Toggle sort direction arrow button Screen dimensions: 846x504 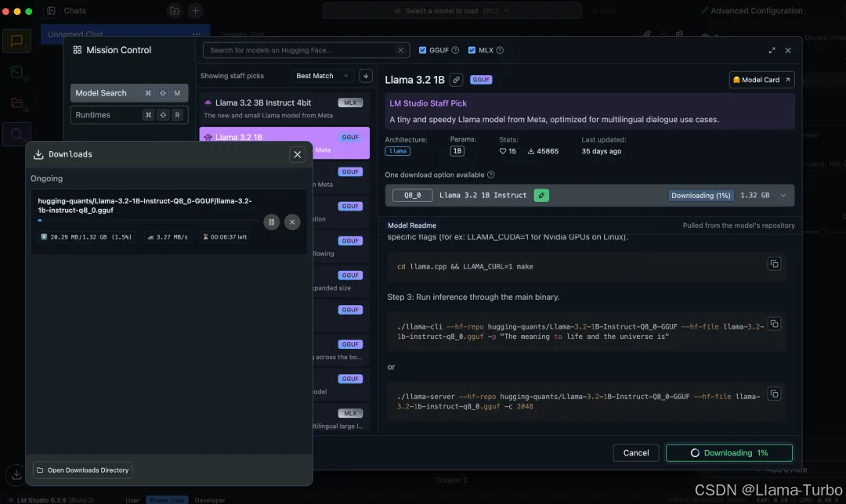pos(366,75)
